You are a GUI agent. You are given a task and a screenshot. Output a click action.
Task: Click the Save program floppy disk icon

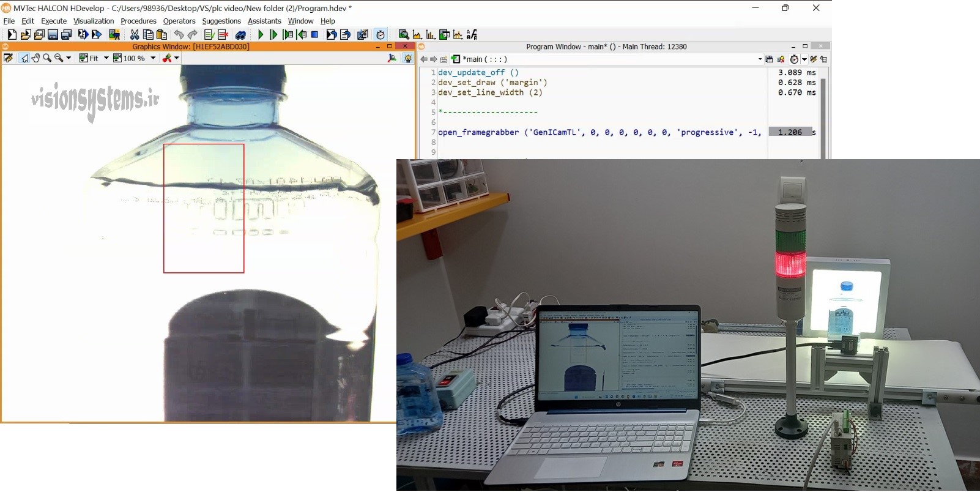click(53, 35)
